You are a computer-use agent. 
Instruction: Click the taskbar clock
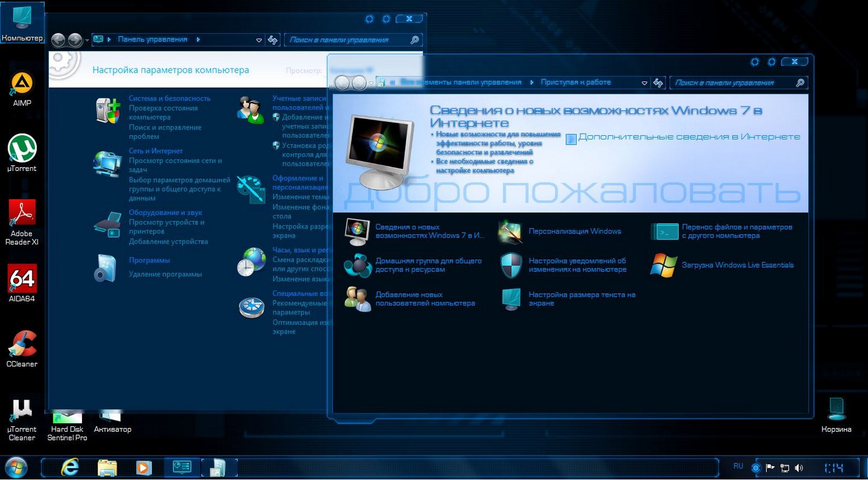coord(834,468)
